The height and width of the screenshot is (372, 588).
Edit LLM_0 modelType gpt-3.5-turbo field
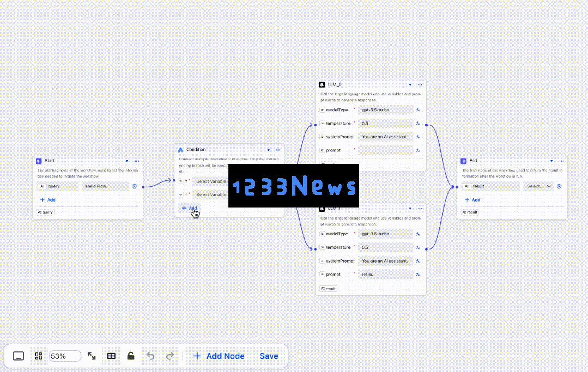[385, 110]
